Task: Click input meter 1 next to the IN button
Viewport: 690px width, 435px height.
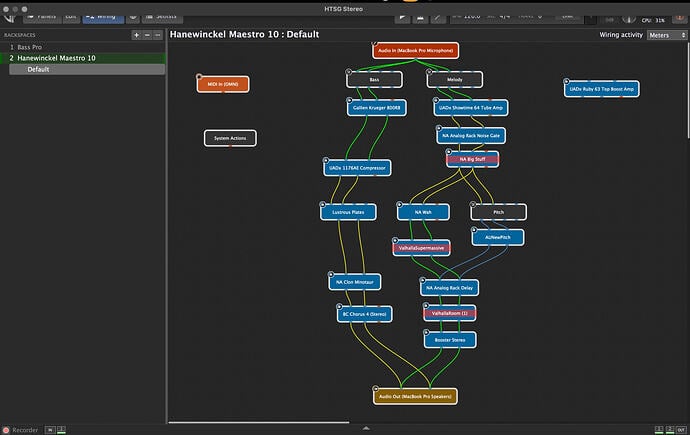Action: (61, 430)
